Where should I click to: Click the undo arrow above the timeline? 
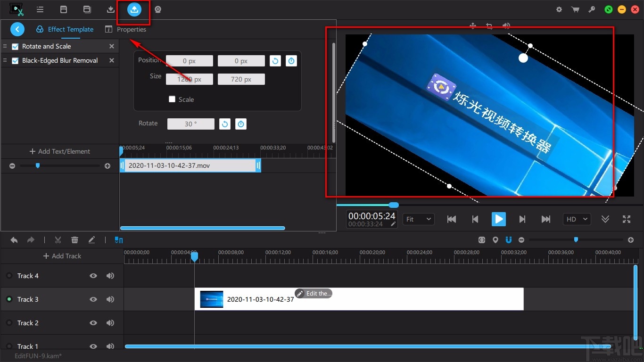point(14,240)
